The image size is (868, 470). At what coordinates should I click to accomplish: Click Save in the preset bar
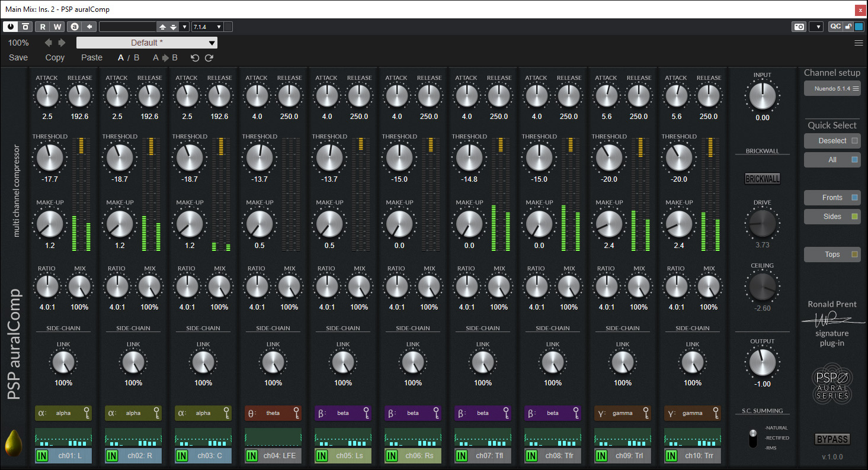coord(18,58)
